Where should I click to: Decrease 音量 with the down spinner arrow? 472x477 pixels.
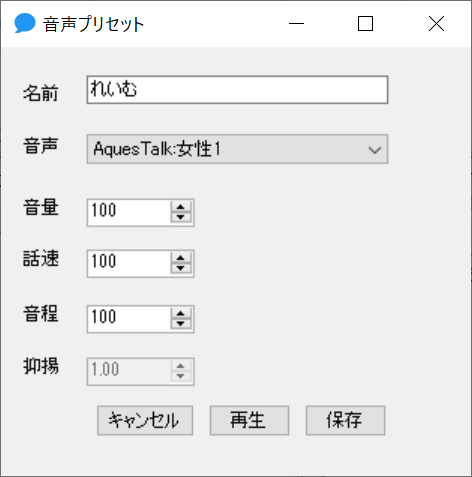[181, 217]
